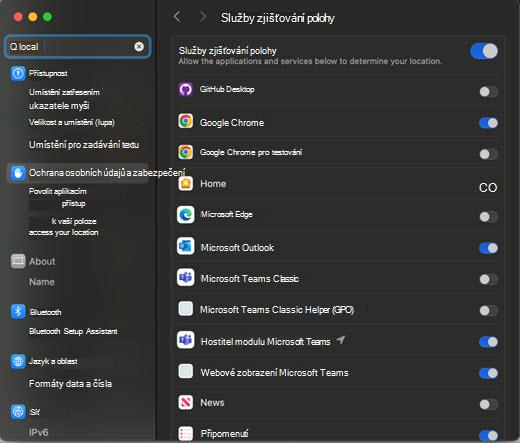Enable location for GitHub Desktop
The image size is (520, 443).
489,92
